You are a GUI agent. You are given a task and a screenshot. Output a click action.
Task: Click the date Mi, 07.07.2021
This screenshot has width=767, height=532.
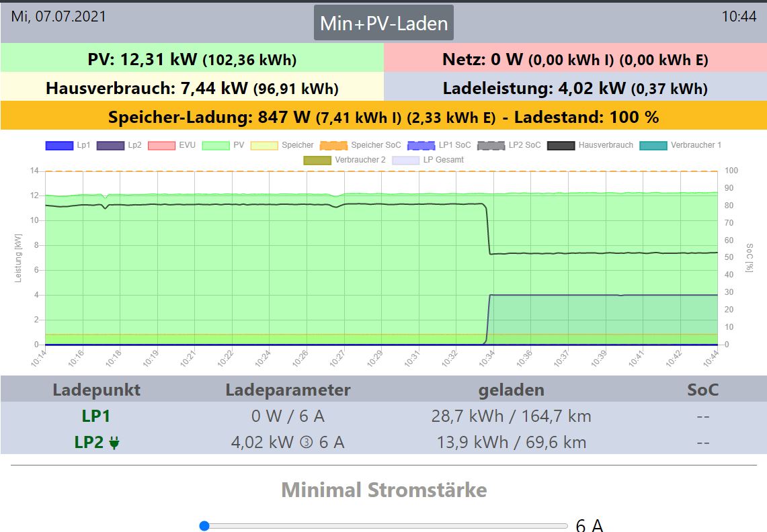tap(58, 16)
